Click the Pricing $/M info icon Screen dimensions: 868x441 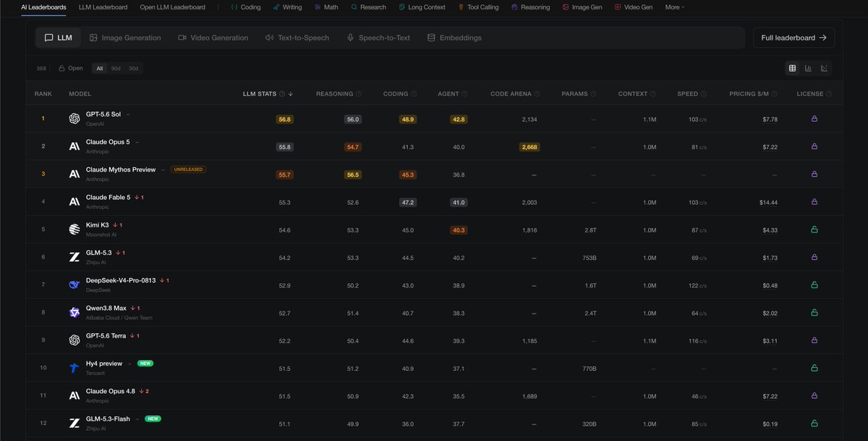click(x=775, y=94)
